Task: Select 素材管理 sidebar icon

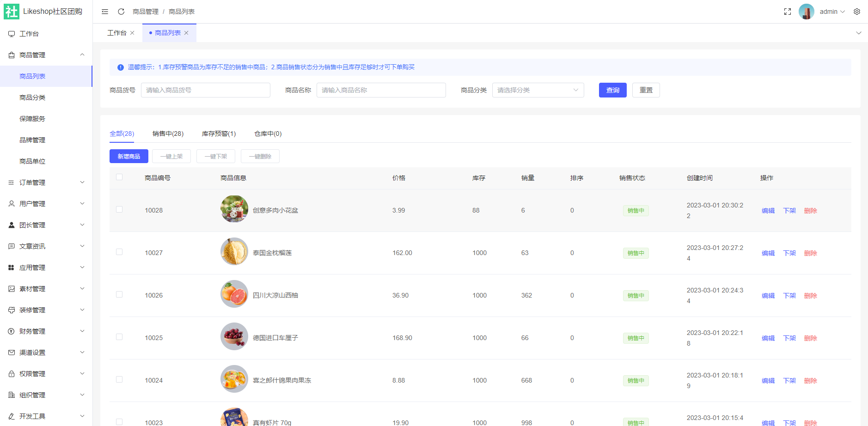Action: click(x=11, y=288)
